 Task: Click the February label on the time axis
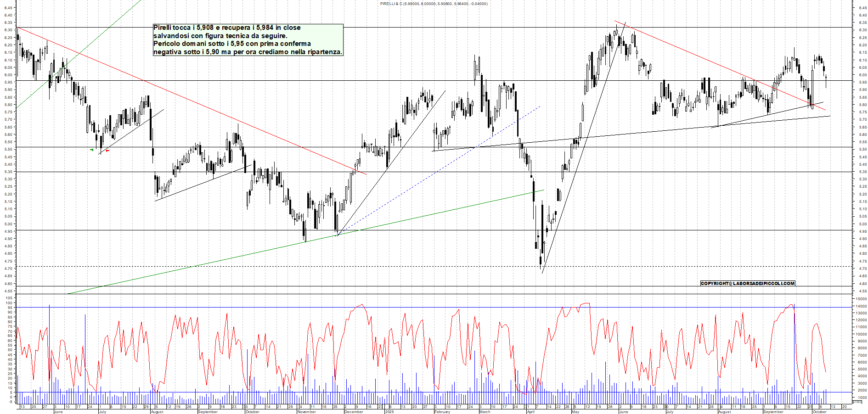tap(442, 412)
